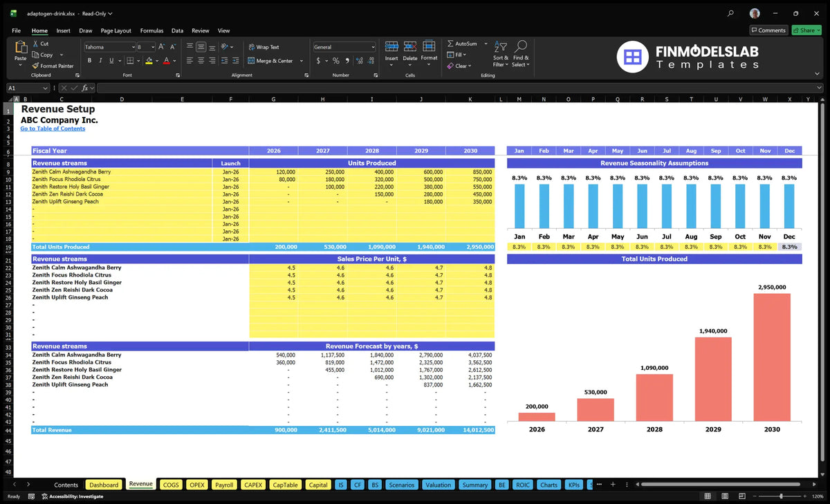The image size is (830, 504).
Task: Switch to the Valuation sheet tab
Action: [x=438, y=485]
